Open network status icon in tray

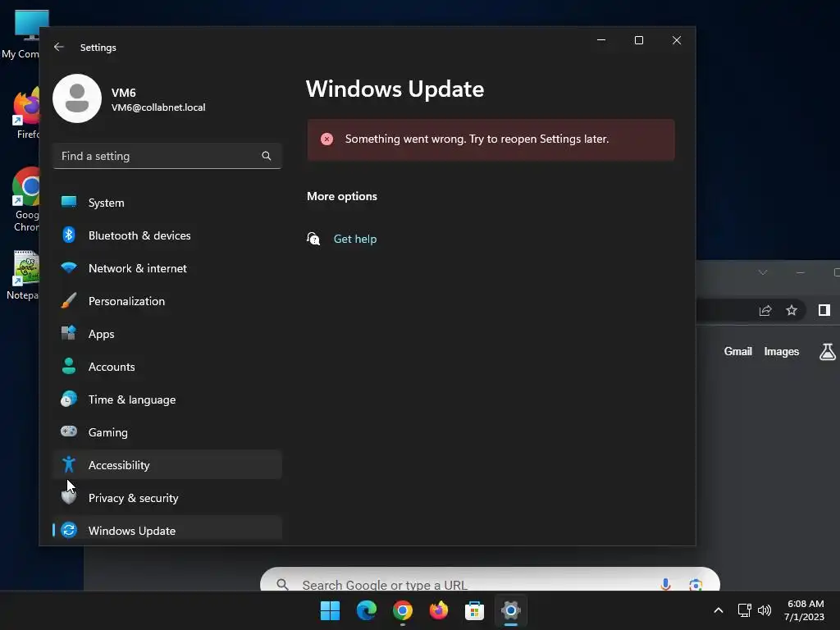coord(744,610)
